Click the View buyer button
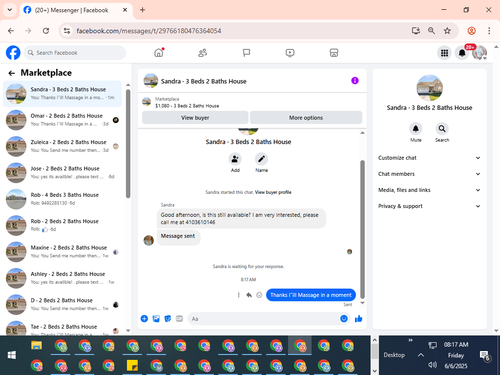This screenshot has height=375, width=500. [x=195, y=118]
